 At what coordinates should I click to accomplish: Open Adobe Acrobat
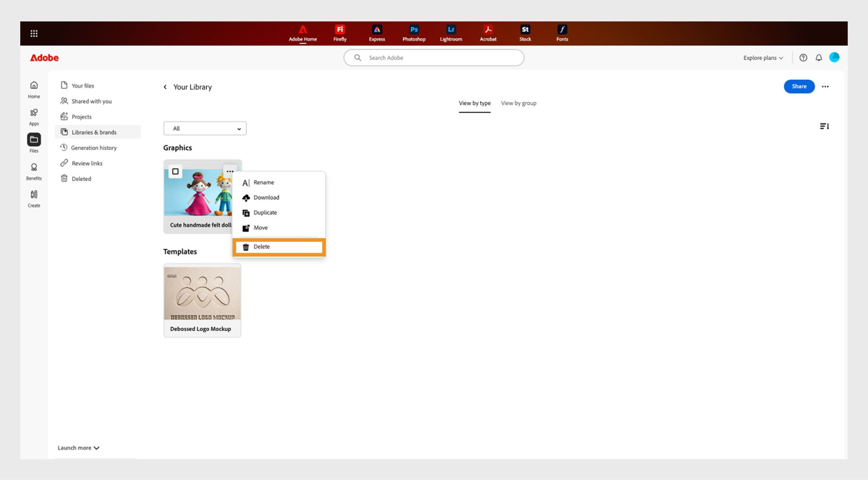(488, 33)
